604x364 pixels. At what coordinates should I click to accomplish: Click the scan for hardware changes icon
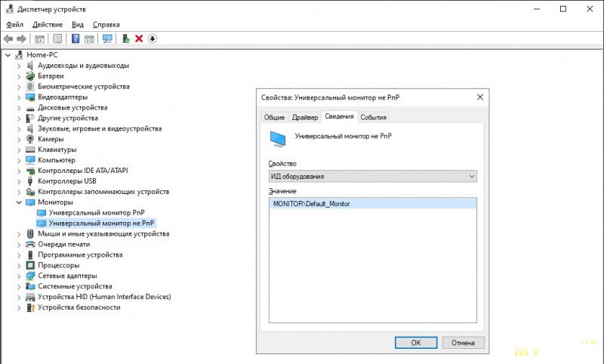pyautogui.click(x=107, y=39)
